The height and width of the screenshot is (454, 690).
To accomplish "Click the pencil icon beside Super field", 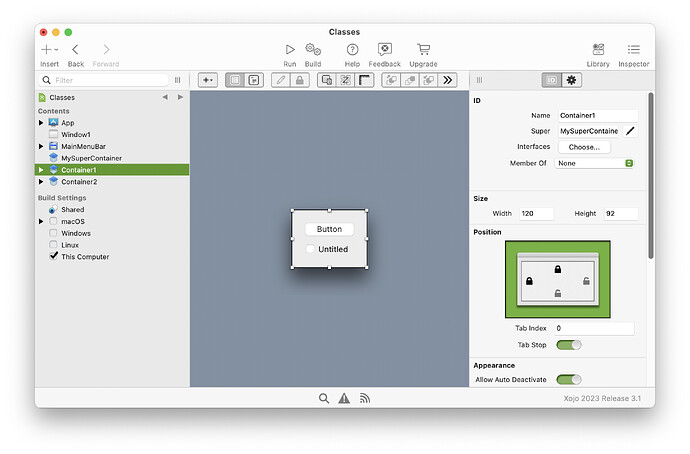I will tap(630, 131).
